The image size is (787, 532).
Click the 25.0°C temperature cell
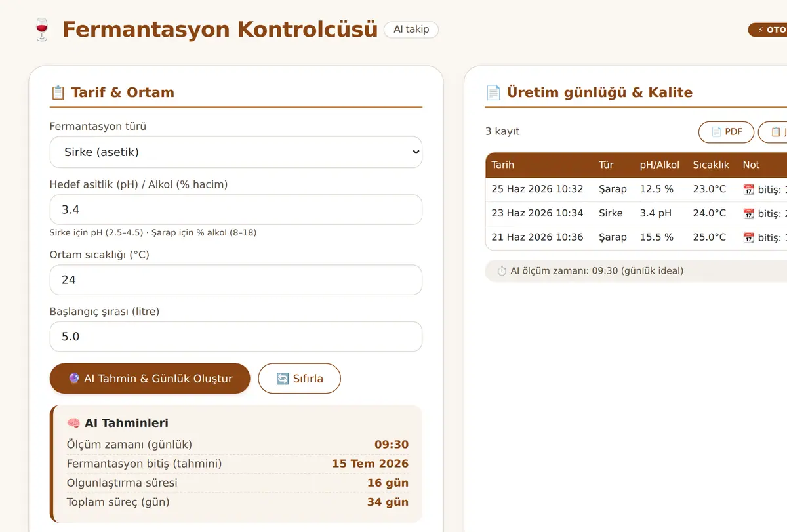710,237
